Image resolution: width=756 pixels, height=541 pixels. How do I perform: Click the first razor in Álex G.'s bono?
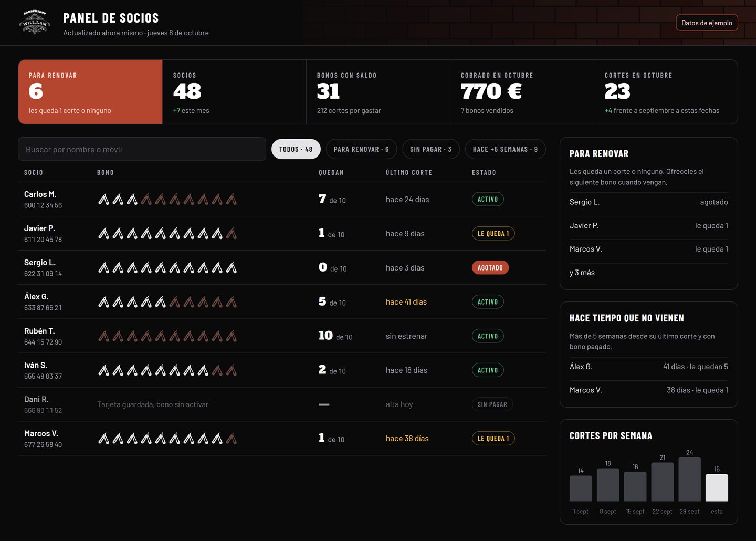(104, 302)
